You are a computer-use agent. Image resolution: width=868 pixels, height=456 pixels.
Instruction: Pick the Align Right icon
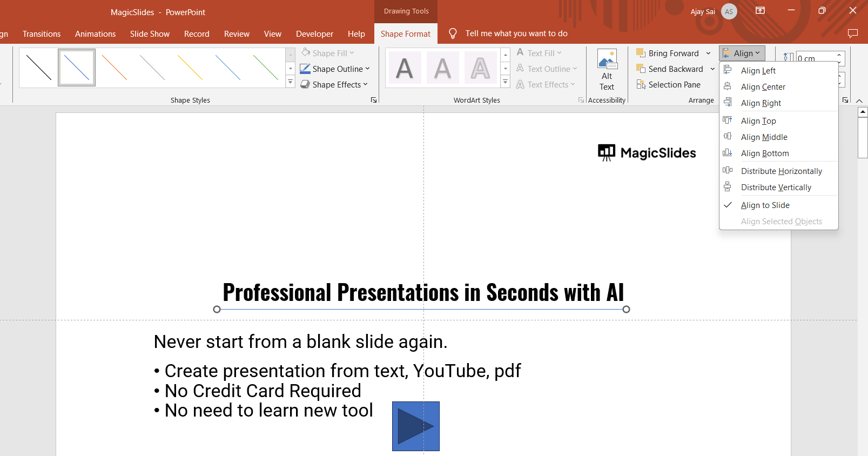pyautogui.click(x=728, y=103)
